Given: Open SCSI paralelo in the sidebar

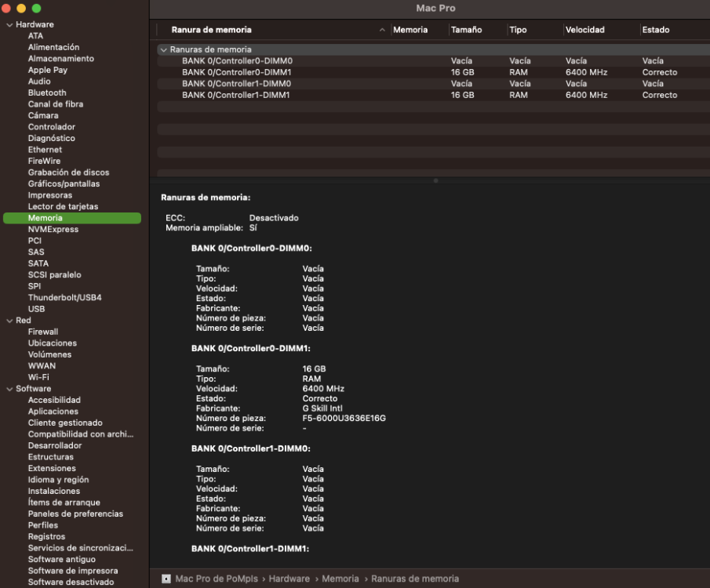Looking at the screenshot, I should coord(55,274).
